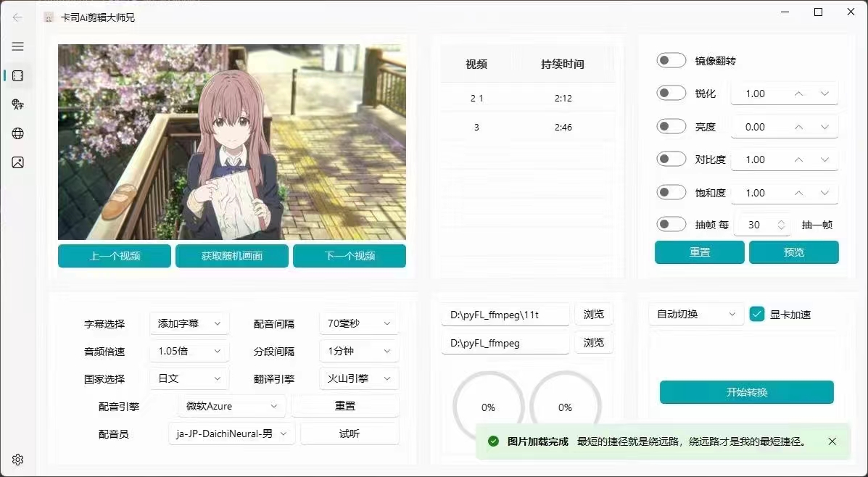
Task: Open the image sidebar icon
Action: click(x=17, y=162)
